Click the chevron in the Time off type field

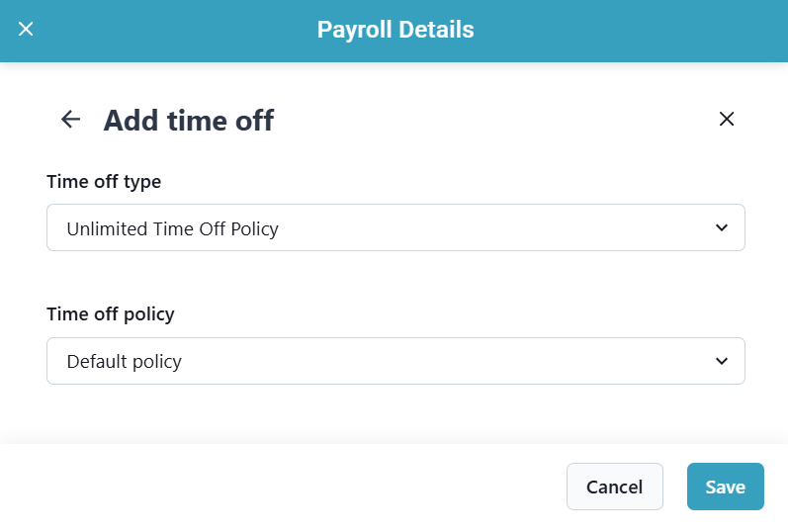[x=721, y=228]
